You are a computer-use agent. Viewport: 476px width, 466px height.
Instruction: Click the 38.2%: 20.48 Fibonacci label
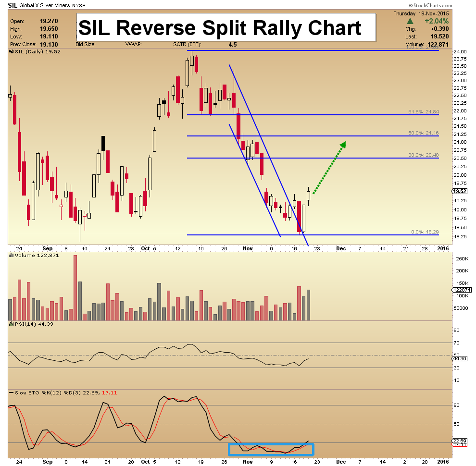pos(424,155)
